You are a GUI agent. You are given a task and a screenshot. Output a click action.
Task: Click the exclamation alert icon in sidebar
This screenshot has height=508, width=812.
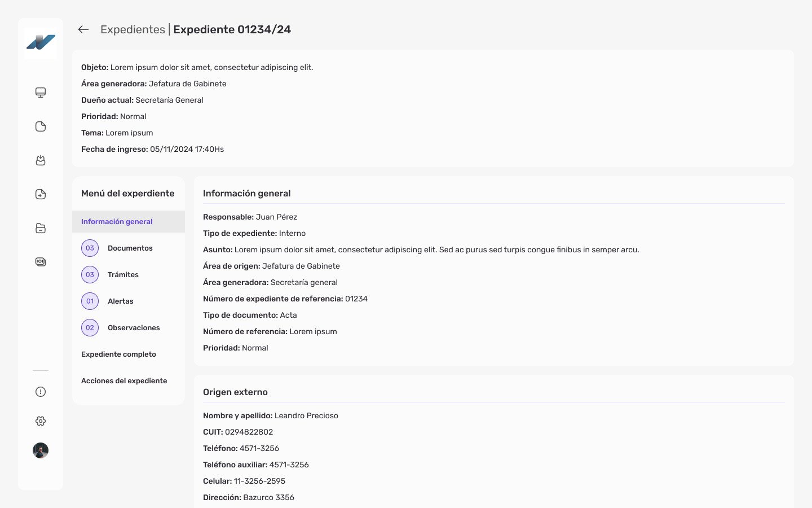[41, 392]
